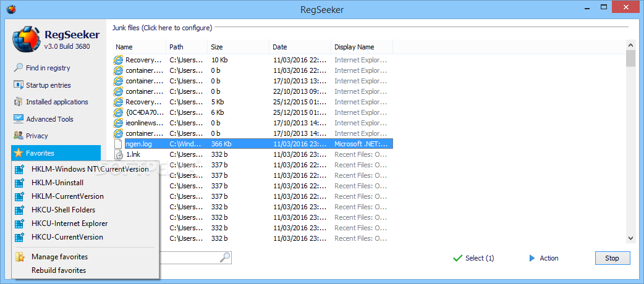Click the IE icon of {0C4DA70... row

point(118,112)
